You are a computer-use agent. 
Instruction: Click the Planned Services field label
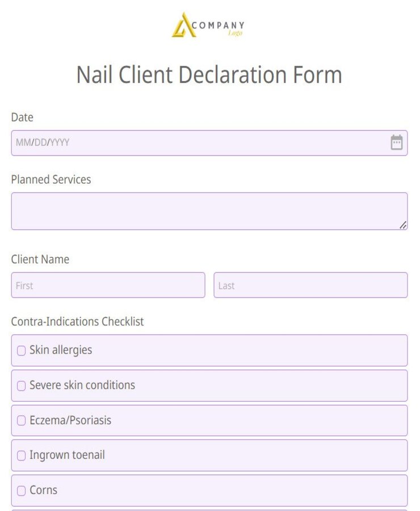point(51,179)
